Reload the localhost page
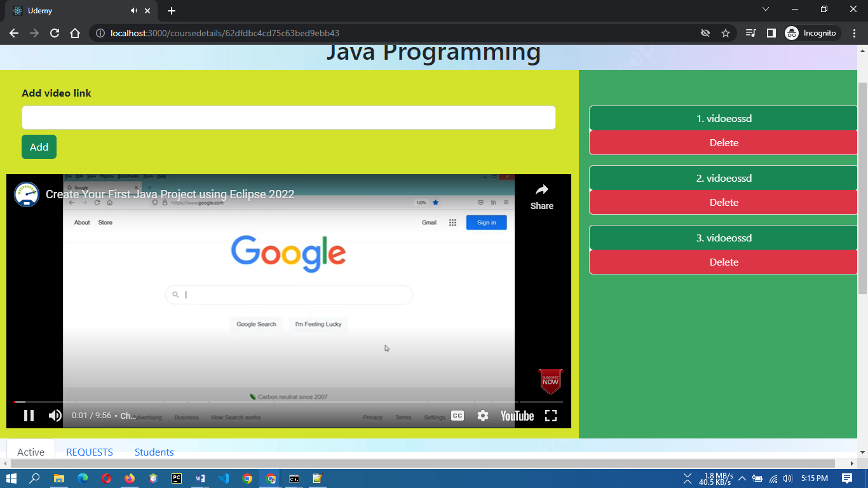The image size is (868, 488). [x=54, y=32]
